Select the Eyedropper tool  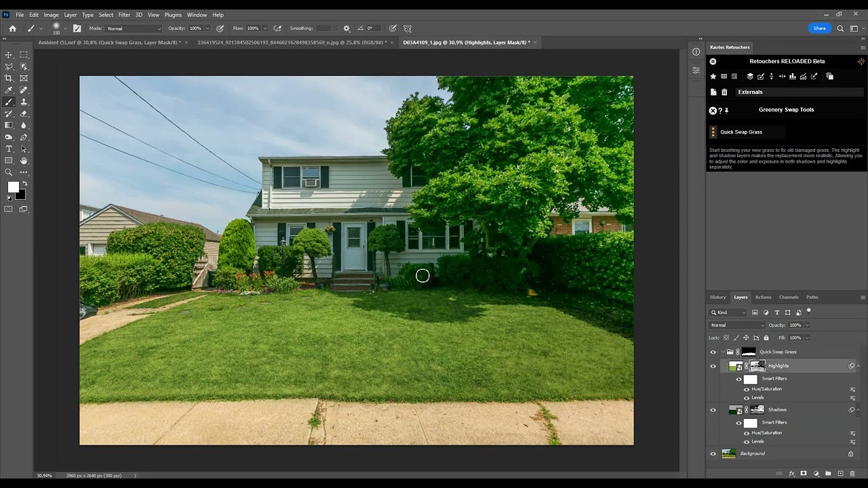pos(9,90)
